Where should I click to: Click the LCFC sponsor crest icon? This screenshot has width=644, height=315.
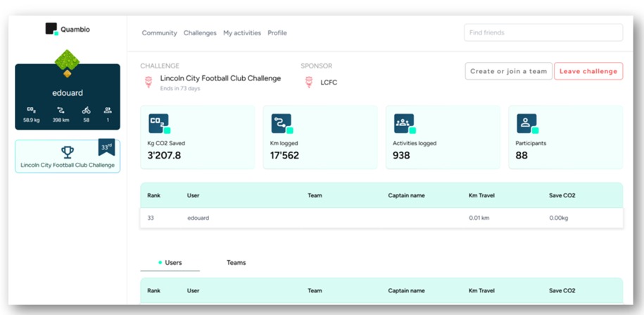pos(308,82)
